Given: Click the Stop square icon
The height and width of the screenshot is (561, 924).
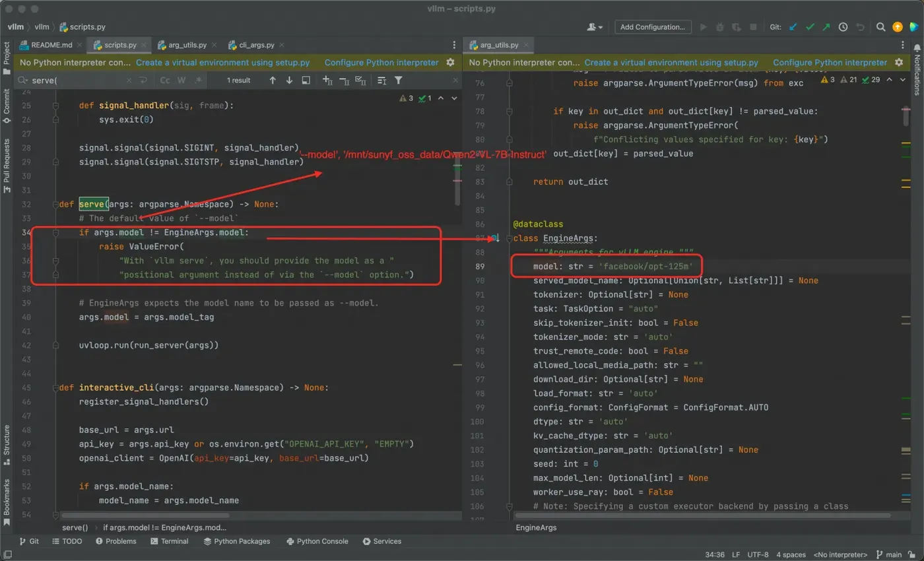Looking at the screenshot, I should tap(753, 27).
